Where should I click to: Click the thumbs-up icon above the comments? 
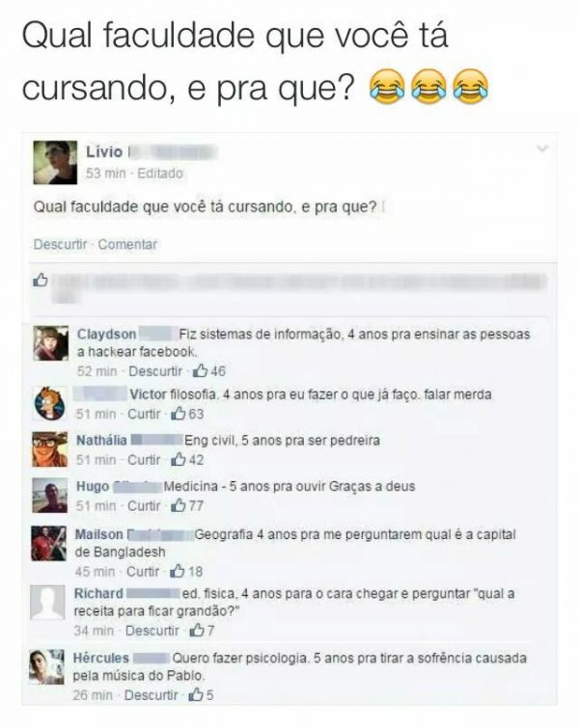41,280
